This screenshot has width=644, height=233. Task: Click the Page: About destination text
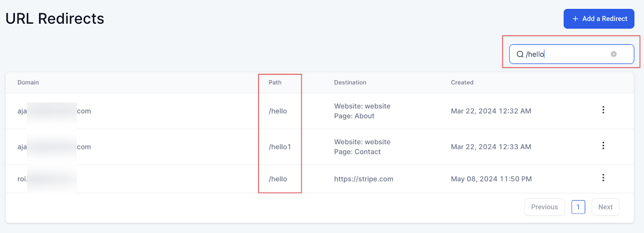354,116
